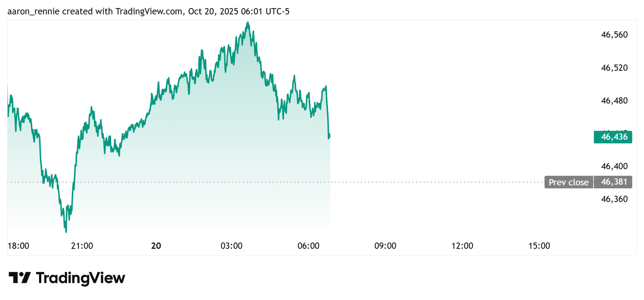
Task: Click the TradingView wordmark text
Action: coord(80,278)
